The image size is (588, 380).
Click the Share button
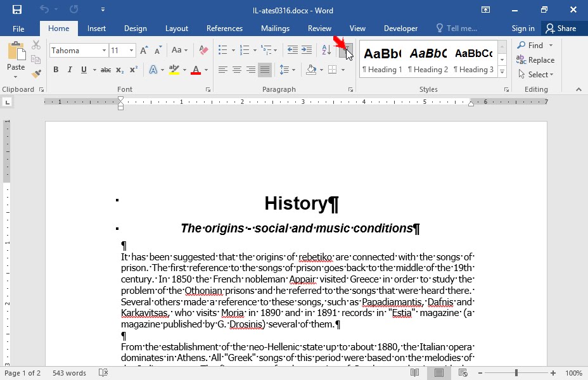[561, 28]
